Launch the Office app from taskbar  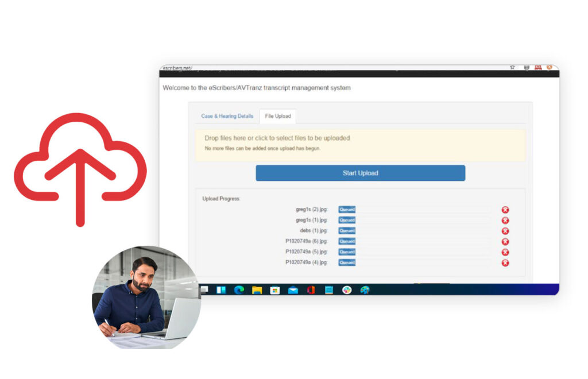311,290
